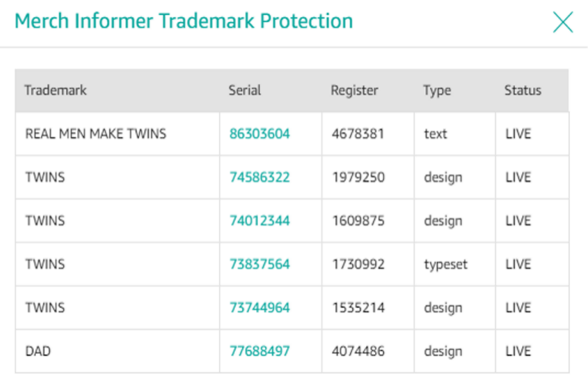This screenshot has width=588, height=388.
Task: Open serial number 74586322 link
Action: [259, 177]
